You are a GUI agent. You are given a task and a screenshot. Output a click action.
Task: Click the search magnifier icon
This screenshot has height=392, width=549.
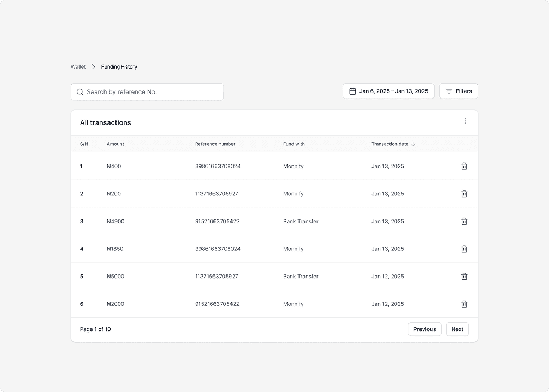(x=80, y=92)
